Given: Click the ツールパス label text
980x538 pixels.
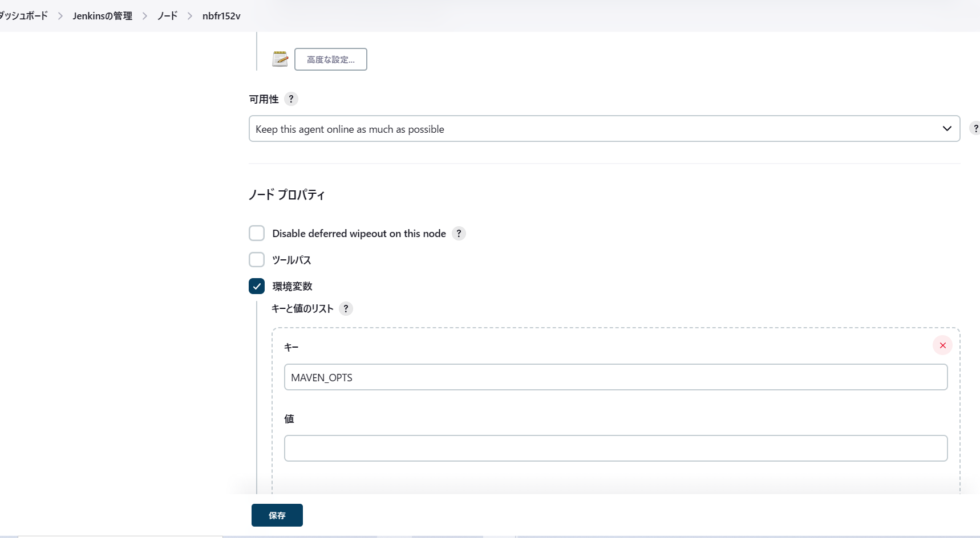Looking at the screenshot, I should coord(292,260).
